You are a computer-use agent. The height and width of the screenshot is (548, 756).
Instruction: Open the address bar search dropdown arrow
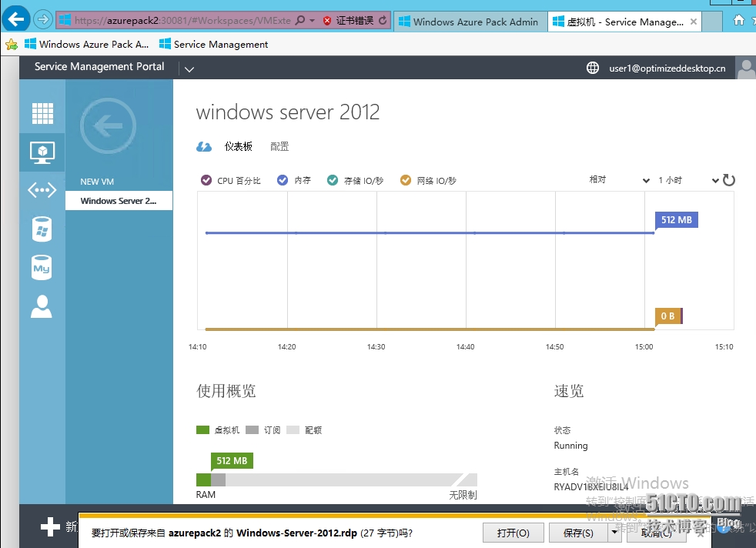click(312, 20)
